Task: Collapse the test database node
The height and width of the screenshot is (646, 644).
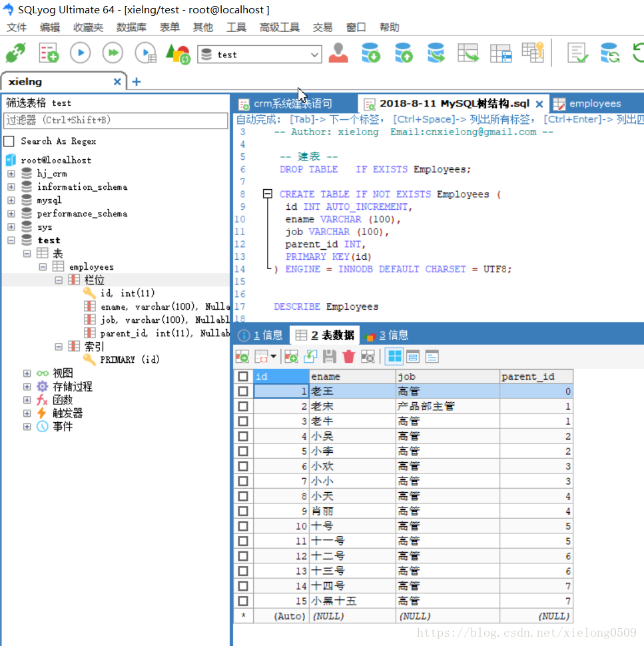Action: tap(11, 240)
